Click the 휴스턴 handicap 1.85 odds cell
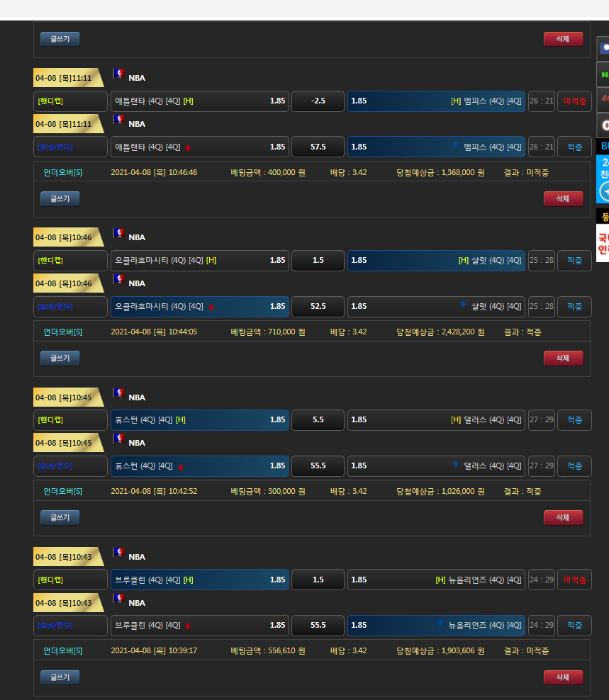Image resolution: width=609 pixels, height=700 pixels. coord(200,420)
